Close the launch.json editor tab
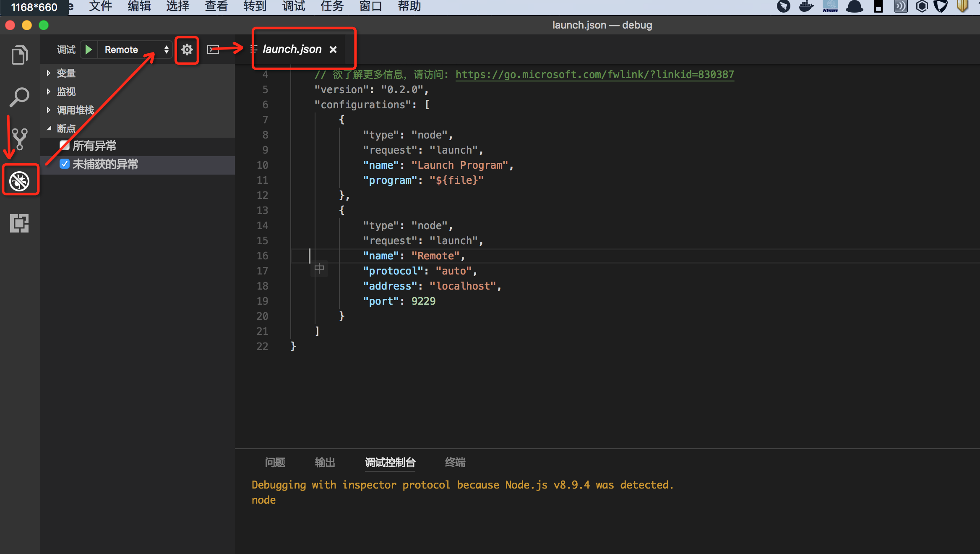The image size is (980, 554). point(333,50)
